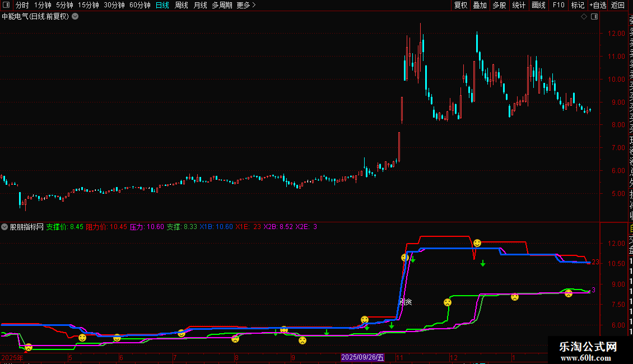Click the 复权 adjustment button

[460, 5]
